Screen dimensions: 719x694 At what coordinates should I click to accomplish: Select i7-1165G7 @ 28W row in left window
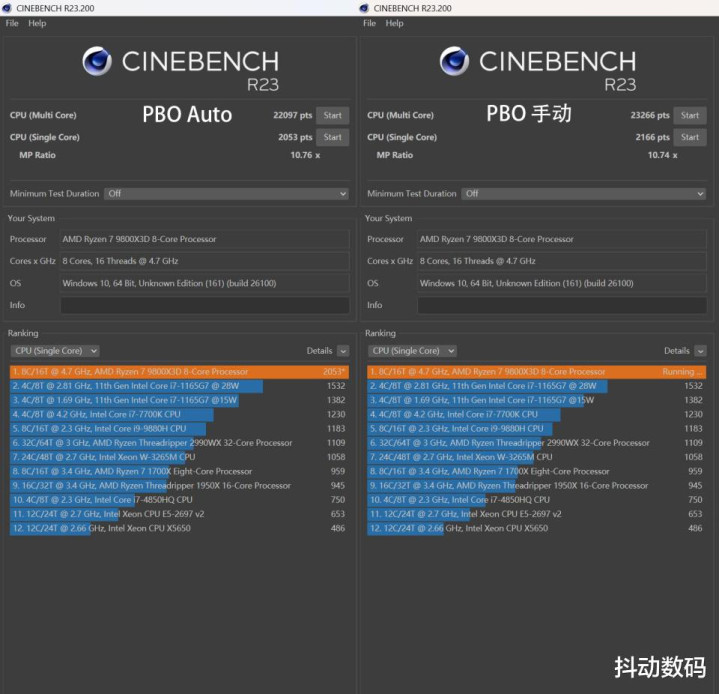pos(179,386)
